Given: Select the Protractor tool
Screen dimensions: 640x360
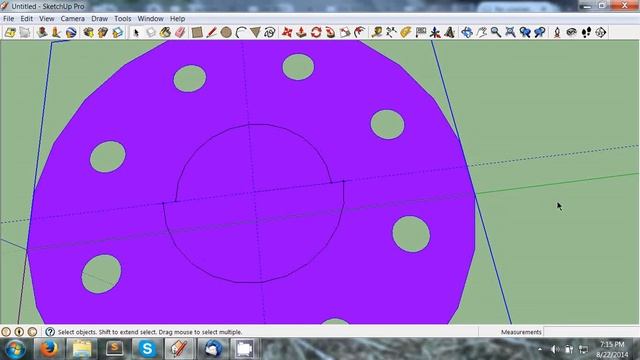Looking at the screenshot, I should pyautogui.click(x=406, y=32).
